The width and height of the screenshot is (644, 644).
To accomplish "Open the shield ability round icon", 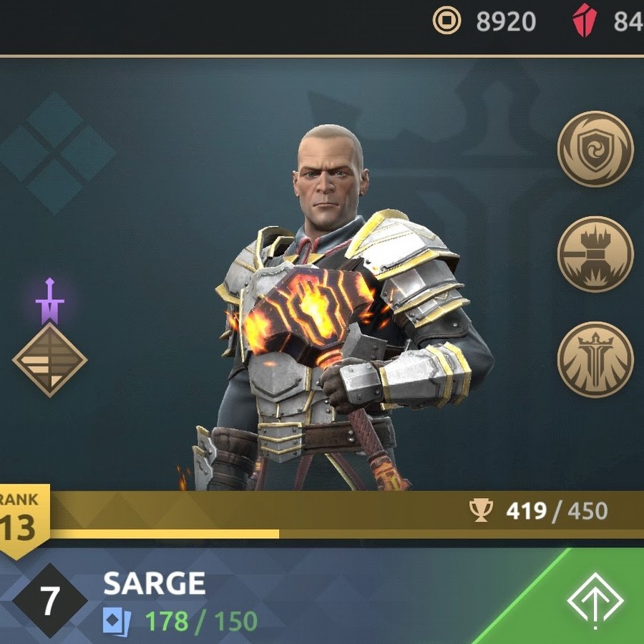I will coord(595,149).
